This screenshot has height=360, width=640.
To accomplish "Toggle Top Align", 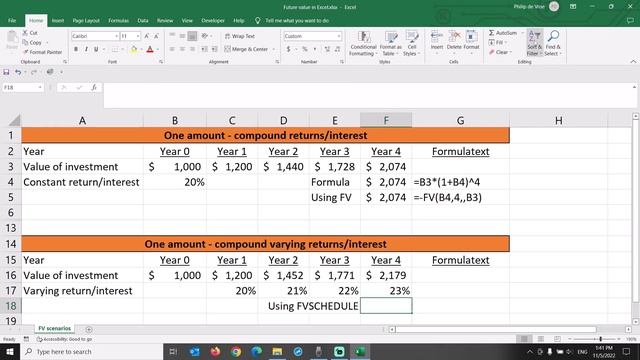I will pyautogui.click(x=172, y=36).
